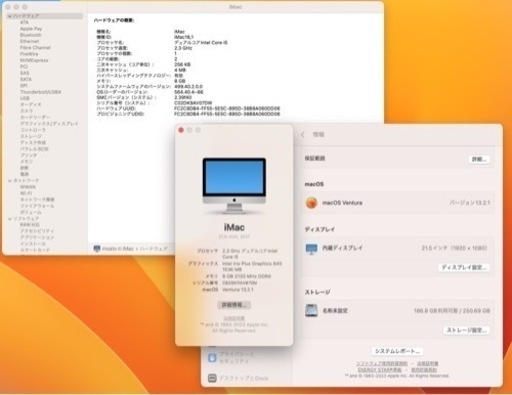Click the macOS Ventura icon
Image resolution: width=512 pixels, height=395 pixels.
pos(311,203)
